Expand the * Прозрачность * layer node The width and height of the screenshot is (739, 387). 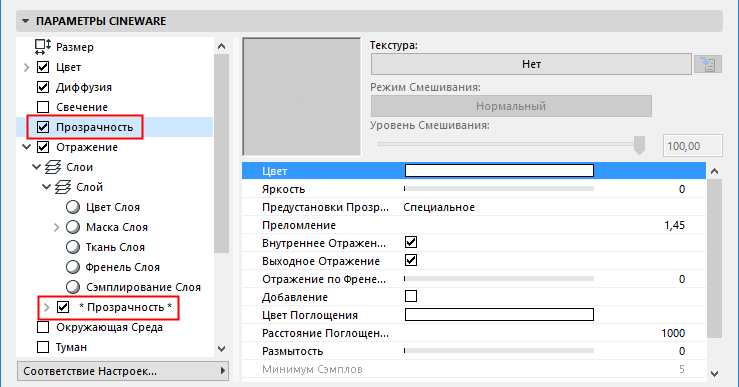click(47, 307)
